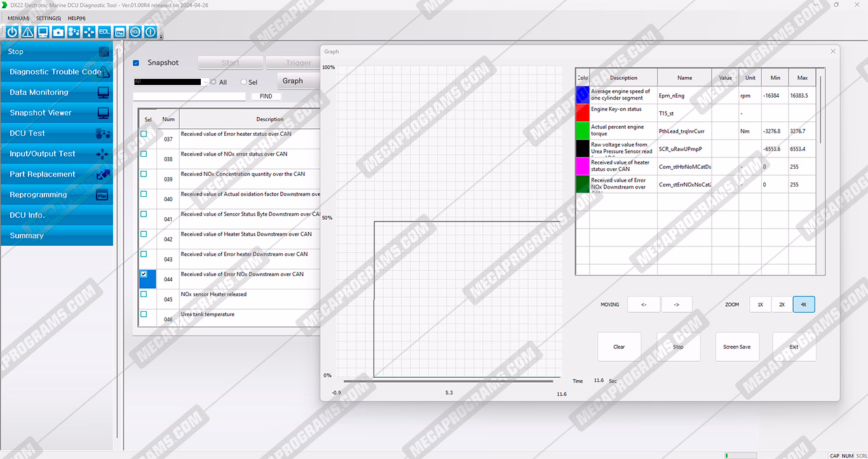Open the HELP menu
Viewport: 868px width, 459px height.
tap(76, 18)
